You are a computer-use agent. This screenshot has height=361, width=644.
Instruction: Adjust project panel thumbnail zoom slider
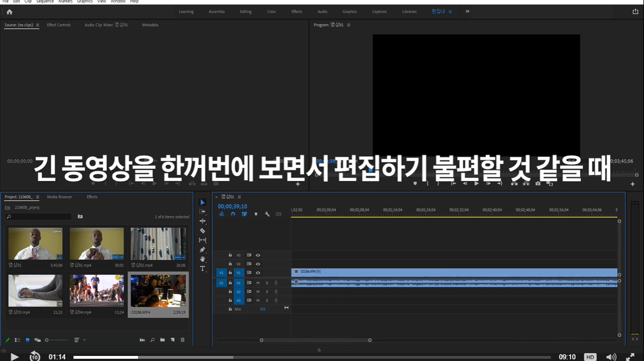pos(56,340)
